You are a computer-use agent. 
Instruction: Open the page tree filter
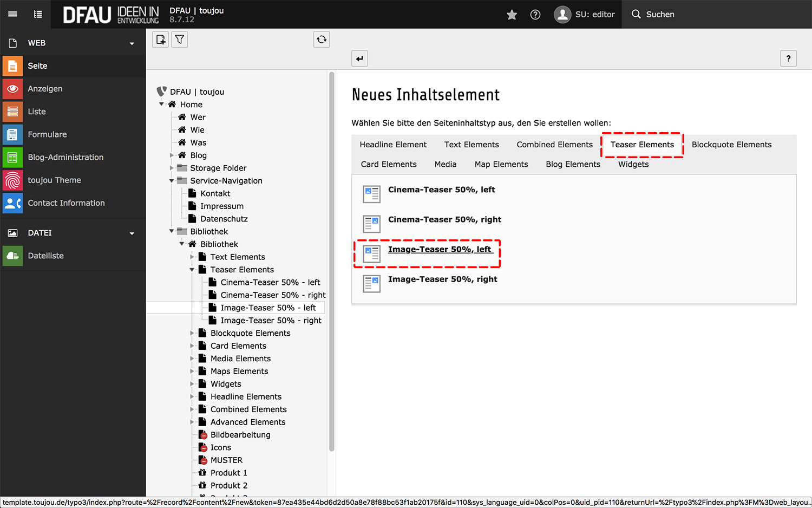click(x=180, y=40)
